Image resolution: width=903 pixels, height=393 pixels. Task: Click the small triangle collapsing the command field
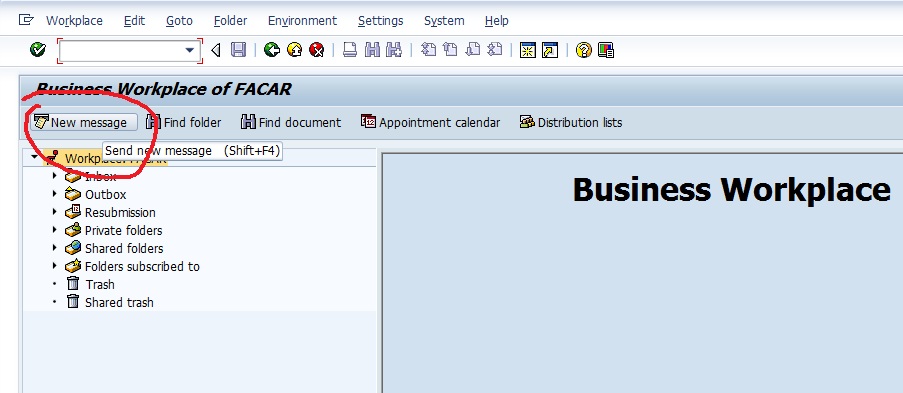pyautogui.click(x=216, y=51)
